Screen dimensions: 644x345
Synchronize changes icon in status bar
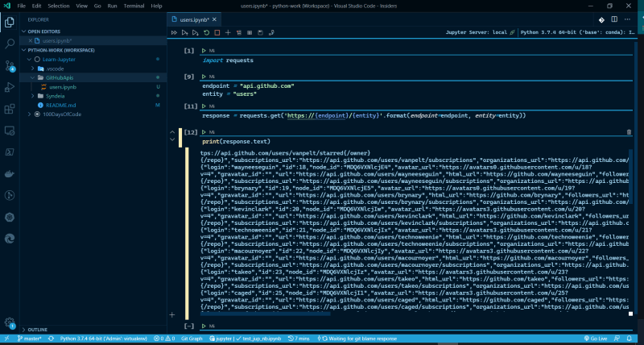point(52,339)
